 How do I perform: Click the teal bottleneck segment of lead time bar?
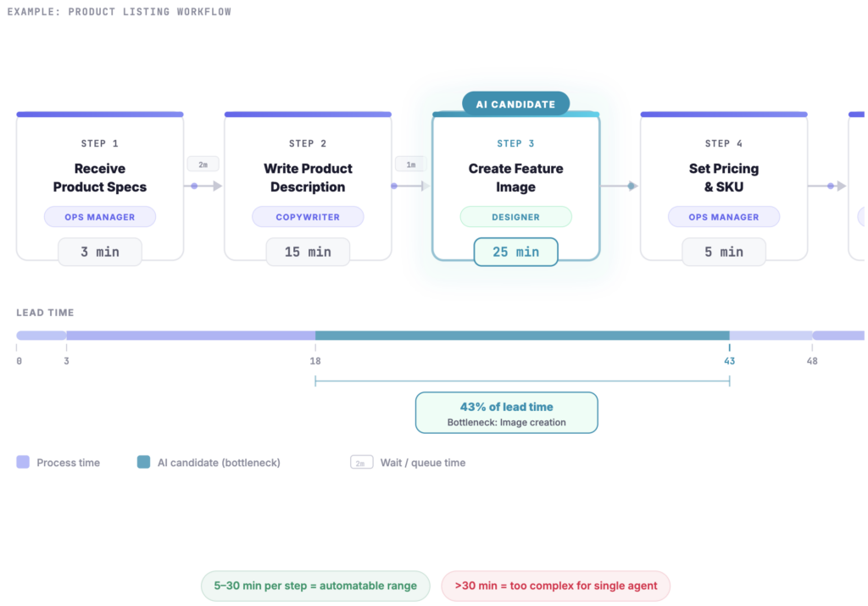(x=522, y=336)
